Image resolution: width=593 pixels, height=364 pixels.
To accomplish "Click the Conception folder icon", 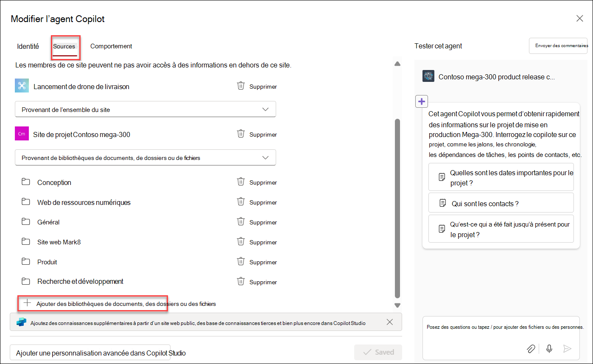I will [x=26, y=182].
